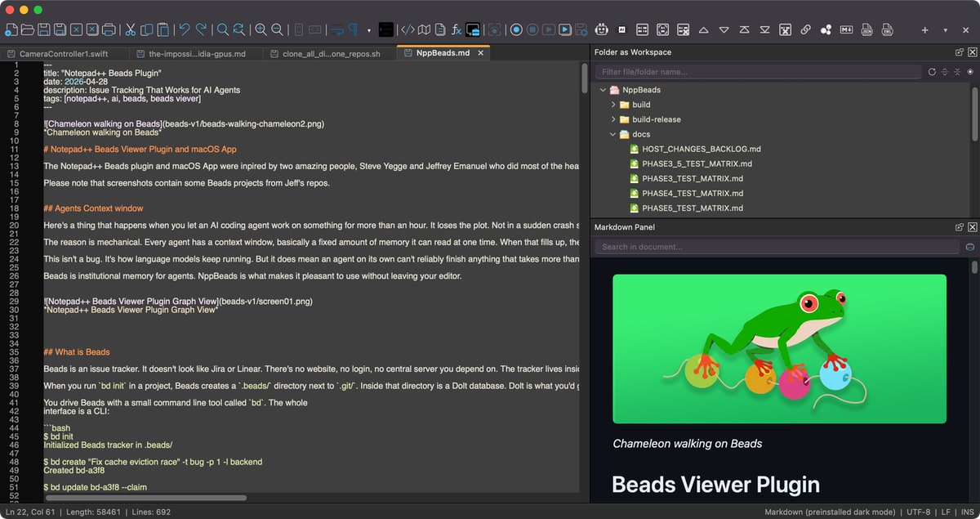Click the fx Function List icon
The height and width of the screenshot is (519, 980).
coord(457,30)
